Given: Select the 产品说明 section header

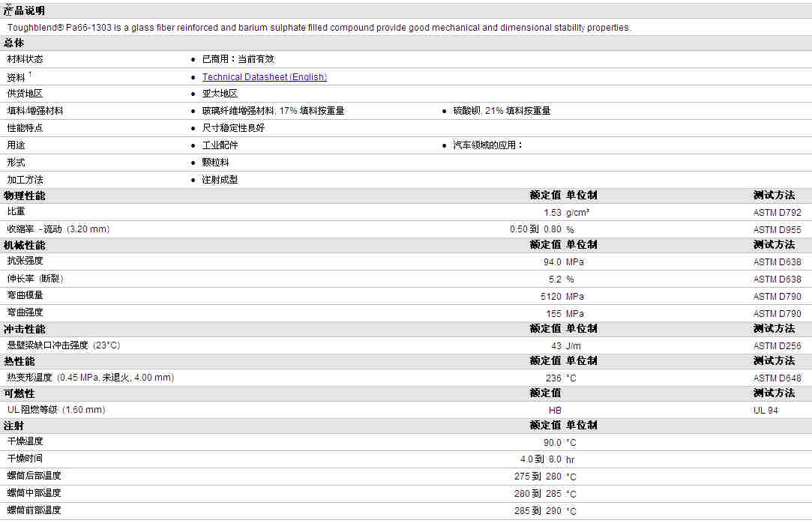Looking at the screenshot, I should pos(24,10).
